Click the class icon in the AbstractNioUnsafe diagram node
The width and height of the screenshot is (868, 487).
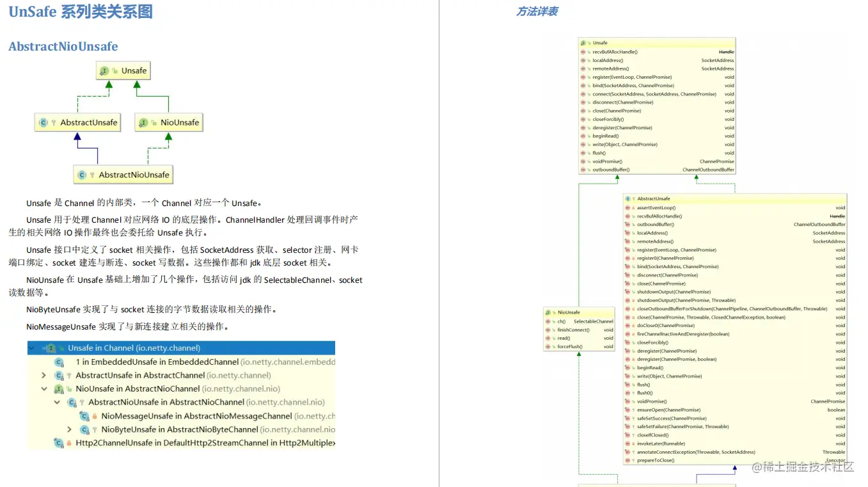82,175
